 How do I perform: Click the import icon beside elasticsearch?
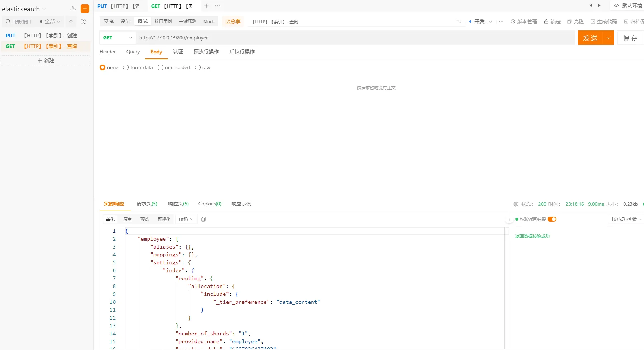point(73,9)
